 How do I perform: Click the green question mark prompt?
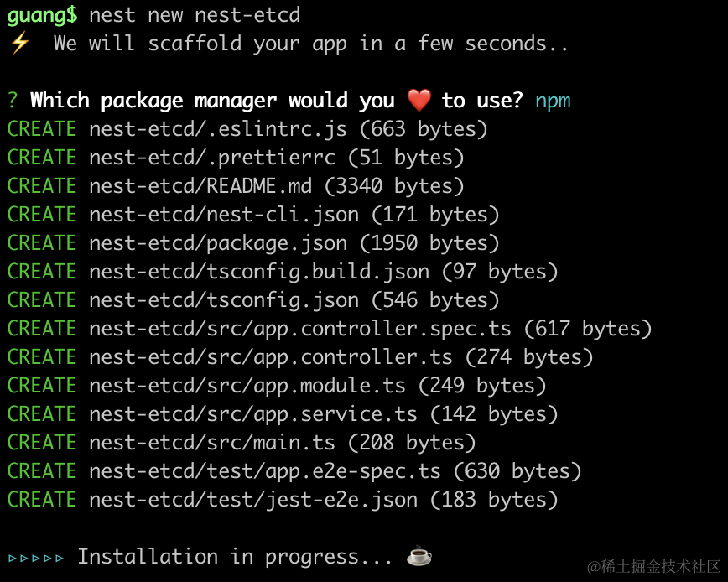[x=13, y=101]
